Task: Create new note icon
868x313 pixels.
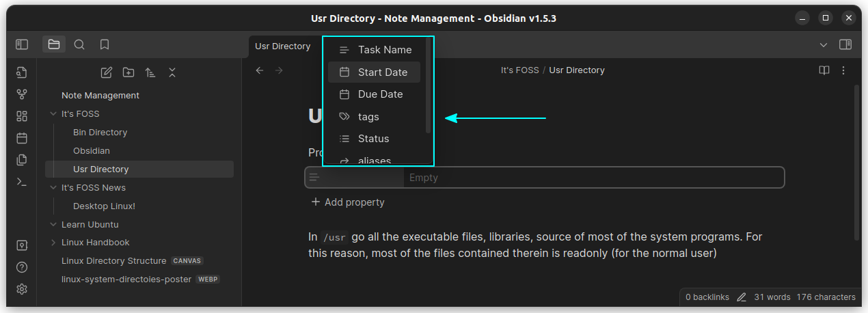Action: 107,72
